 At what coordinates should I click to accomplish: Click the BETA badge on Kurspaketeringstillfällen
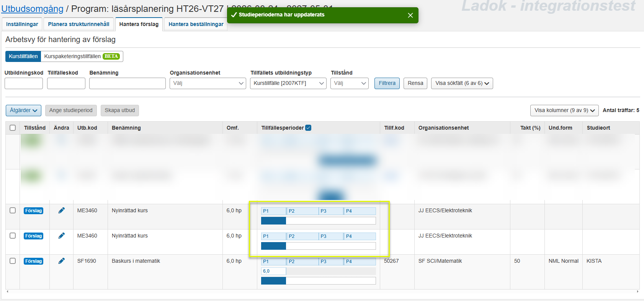[x=111, y=56]
